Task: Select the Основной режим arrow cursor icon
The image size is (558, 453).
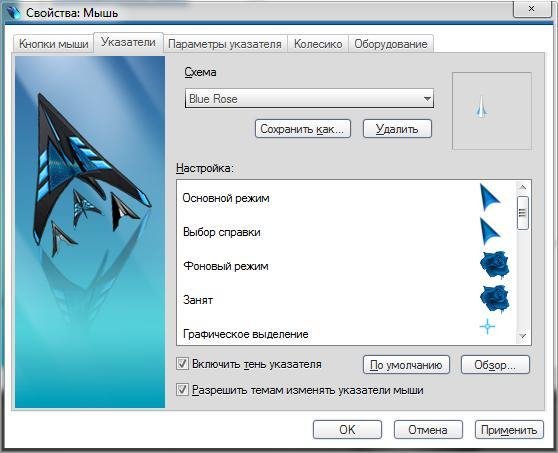Action: [x=490, y=197]
